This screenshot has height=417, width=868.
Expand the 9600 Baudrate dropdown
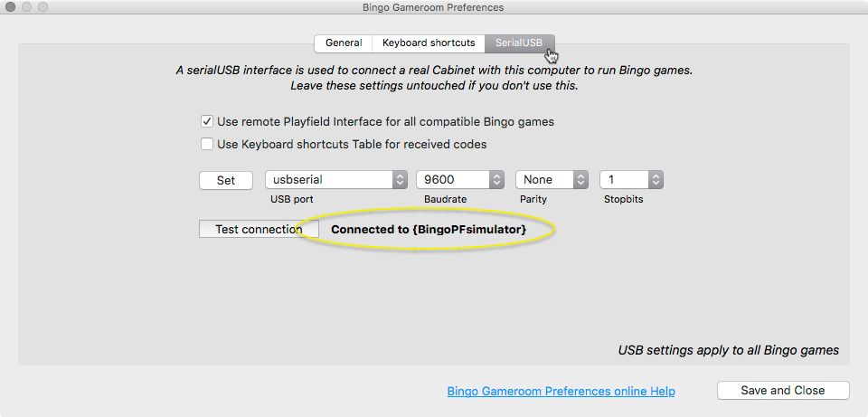click(460, 179)
